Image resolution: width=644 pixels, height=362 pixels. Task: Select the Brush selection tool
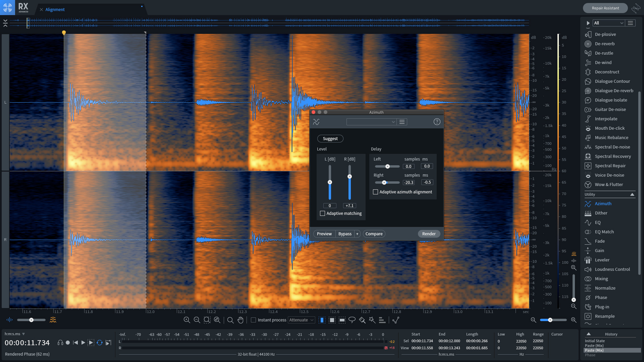(362, 320)
